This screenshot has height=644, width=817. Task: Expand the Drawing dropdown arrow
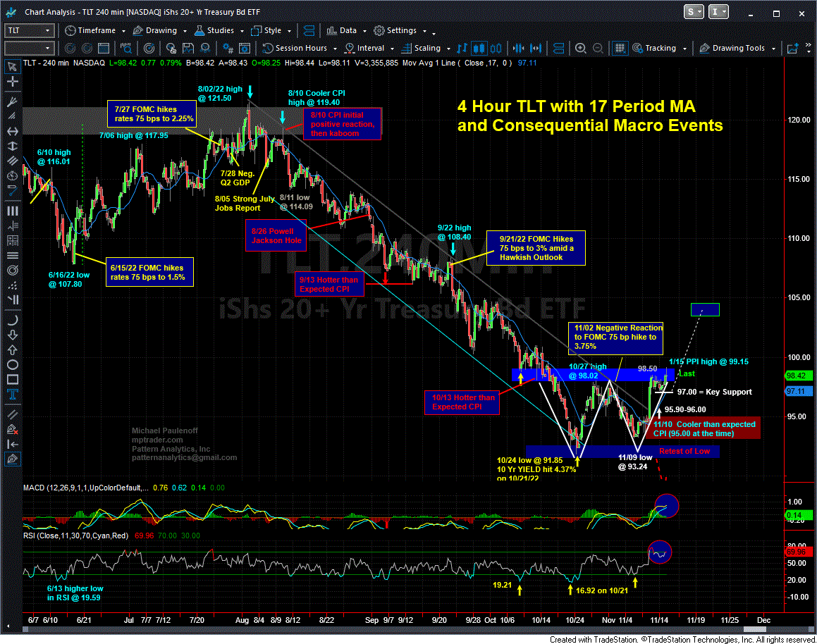pyautogui.click(x=185, y=31)
